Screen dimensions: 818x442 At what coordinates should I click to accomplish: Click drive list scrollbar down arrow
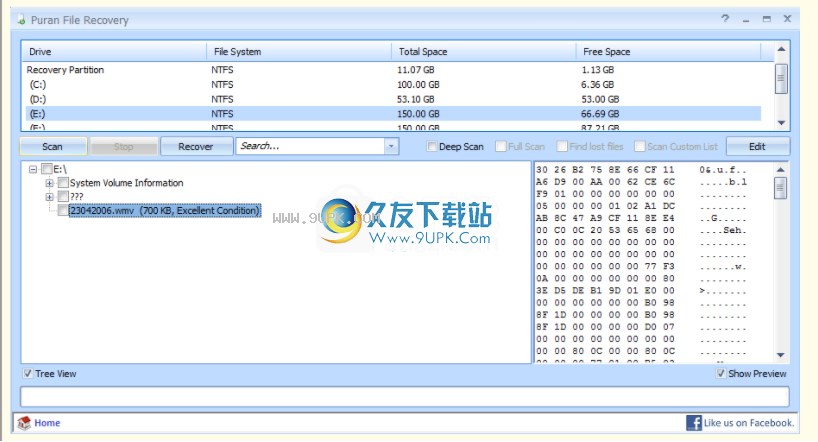[781, 123]
